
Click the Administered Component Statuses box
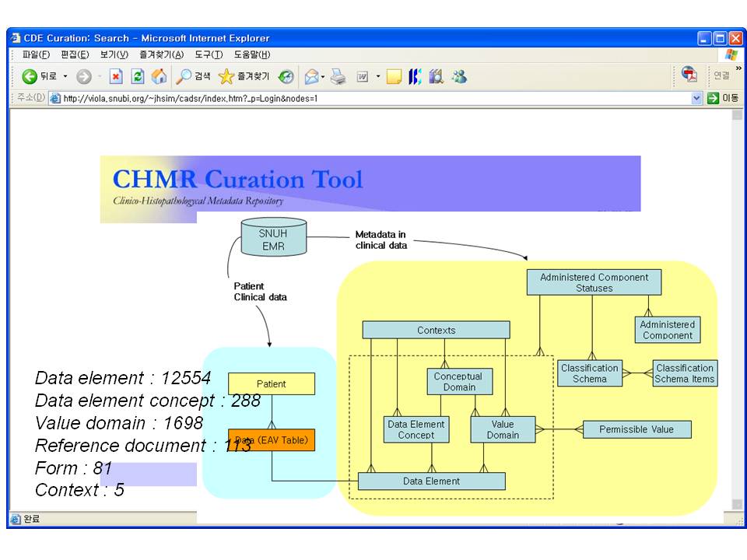tap(594, 282)
